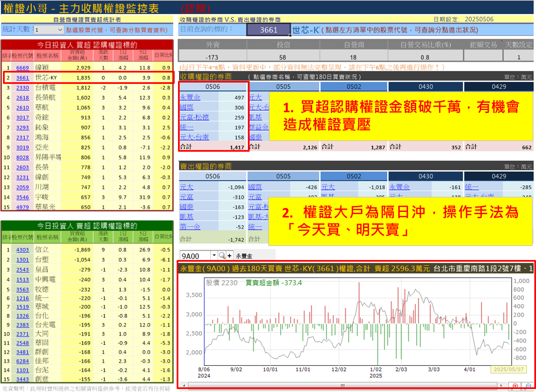This screenshot has width=536, height=392.
Task: Open stock code 3443 創意
Action: (22, 379)
